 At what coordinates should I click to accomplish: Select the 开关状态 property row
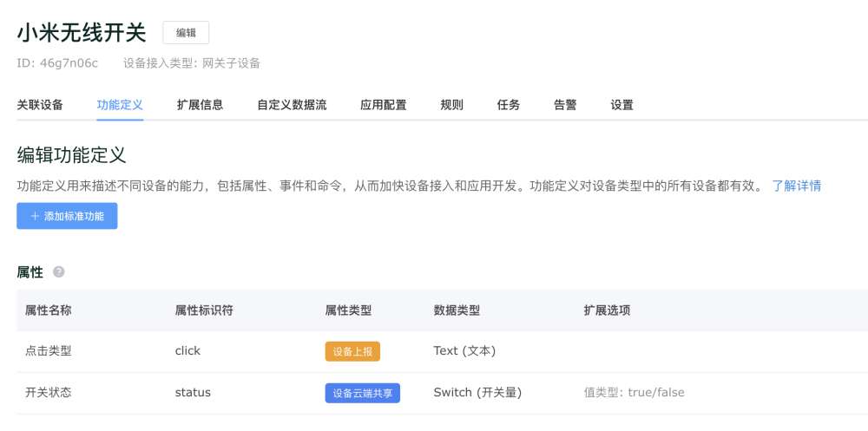443,393
